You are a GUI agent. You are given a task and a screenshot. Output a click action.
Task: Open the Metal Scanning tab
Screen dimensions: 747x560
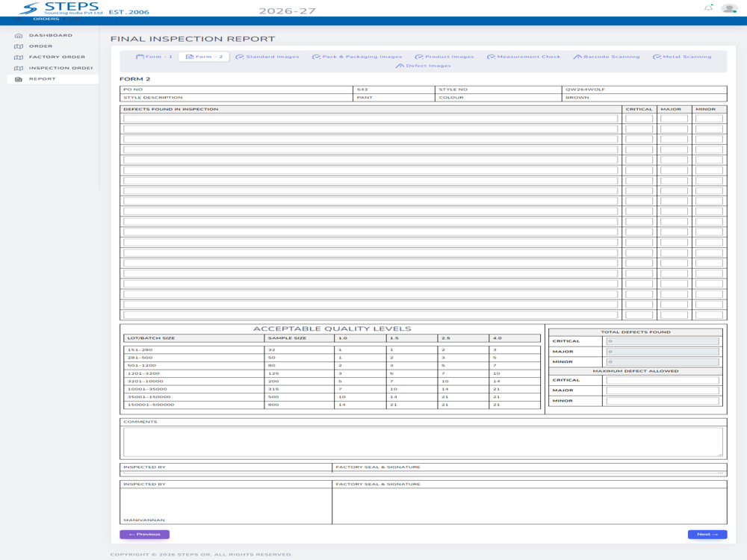pyautogui.click(x=682, y=57)
